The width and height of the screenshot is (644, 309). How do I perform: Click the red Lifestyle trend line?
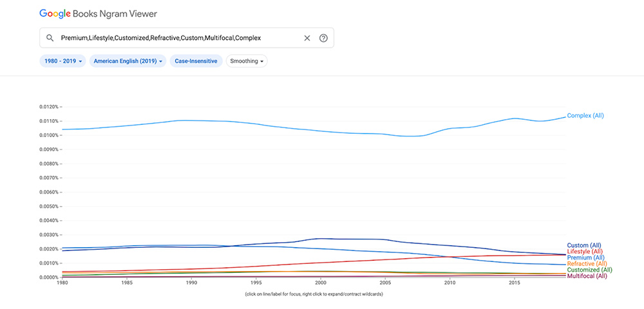[322, 263]
